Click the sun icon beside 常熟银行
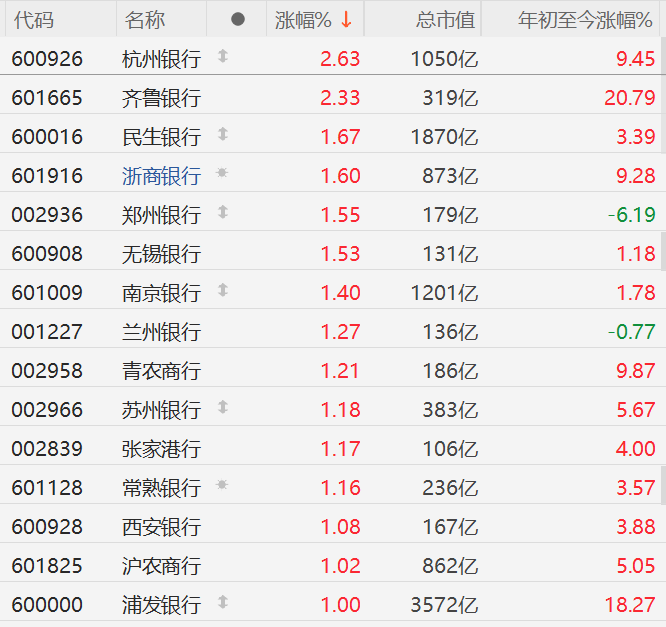This screenshot has height=627, width=666. [x=222, y=485]
